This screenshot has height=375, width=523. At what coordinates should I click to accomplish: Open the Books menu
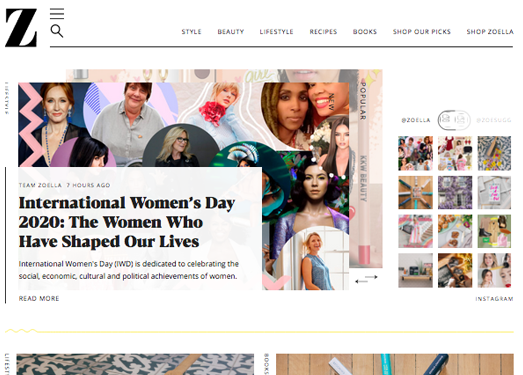pyautogui.click(x=365, y=32)
